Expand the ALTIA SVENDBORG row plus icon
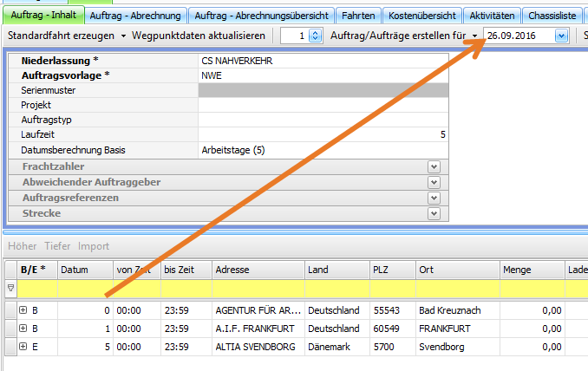588x371 pixels. (23, 348)
